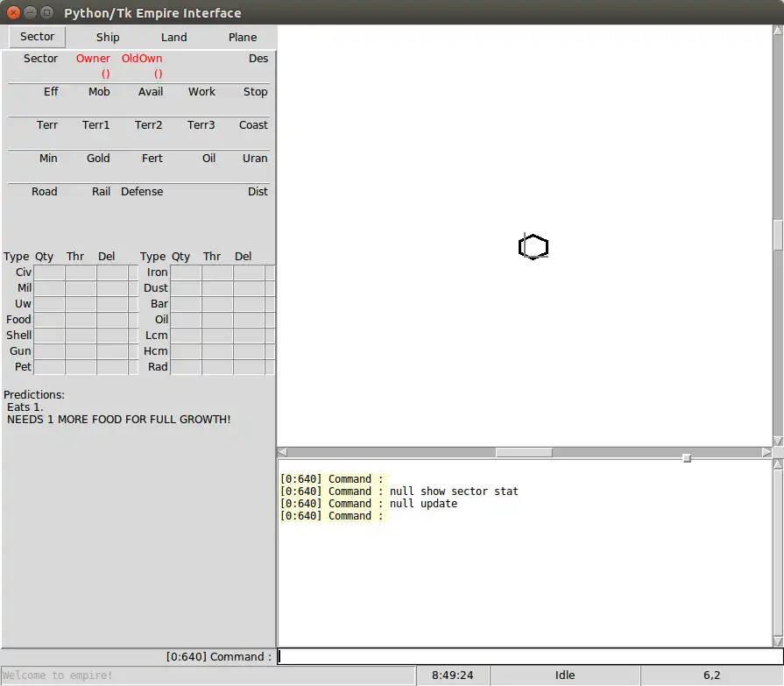The width and height of the screenshot is (784, 686).
Task: Click the map vertical scrollbar thumb
Action: click(778, 235)
